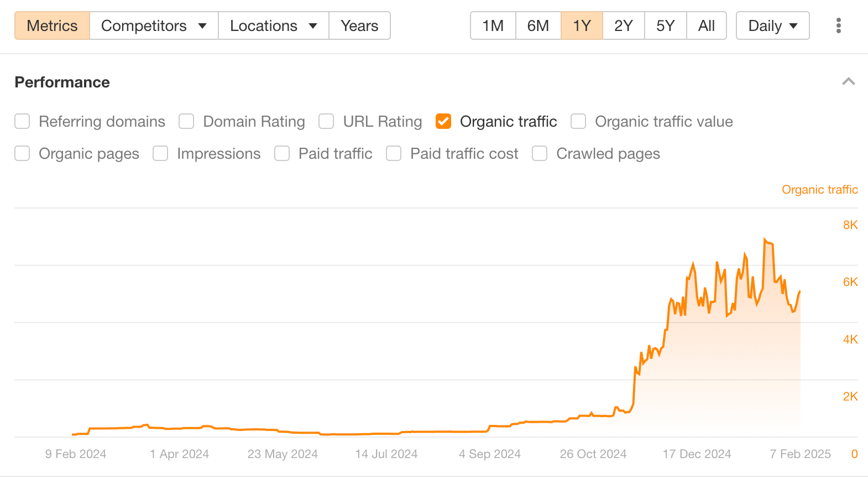The width and height of the screenshot is (868, 478).
Task: Select the Years tab
Action: 359,26
